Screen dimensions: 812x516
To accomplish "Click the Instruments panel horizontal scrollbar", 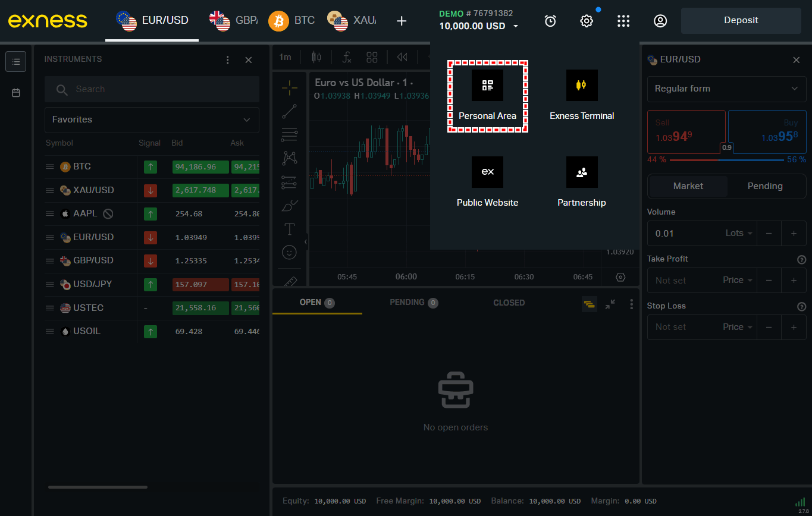I will click(98, 487).
